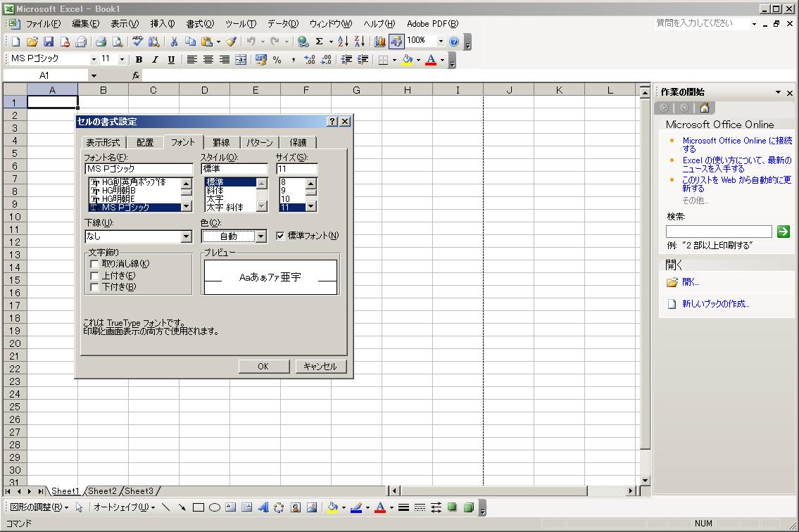The image size is (799, 532).
Task: Insert WordArt from the drawing toolbar
Action: [263, 507]
